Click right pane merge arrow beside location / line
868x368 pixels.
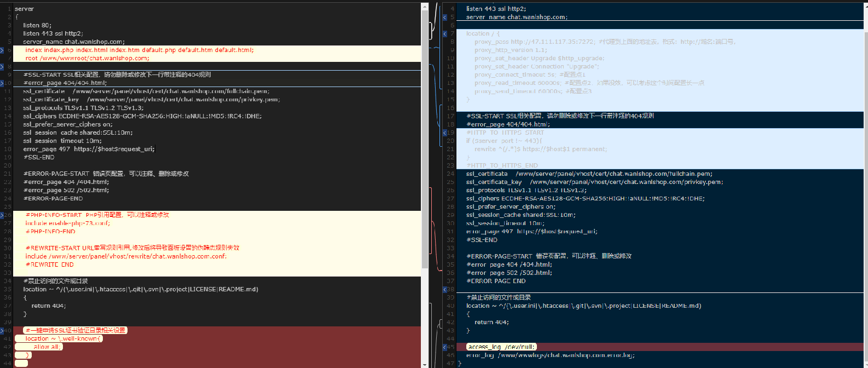[445, 33]
